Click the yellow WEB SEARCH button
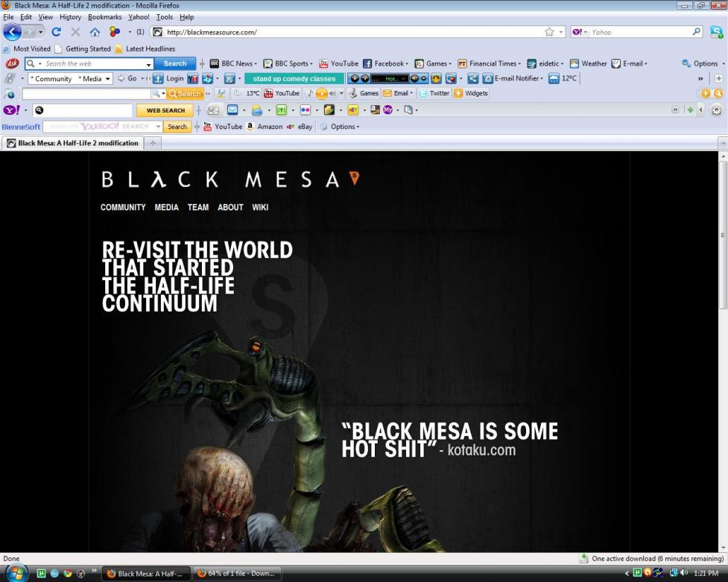The height and width of the screenshot is (582, 728). [165, 110]
